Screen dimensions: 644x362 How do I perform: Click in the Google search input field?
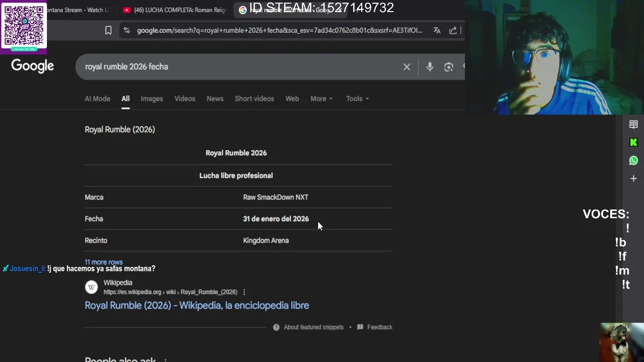(x=242, y=67)
